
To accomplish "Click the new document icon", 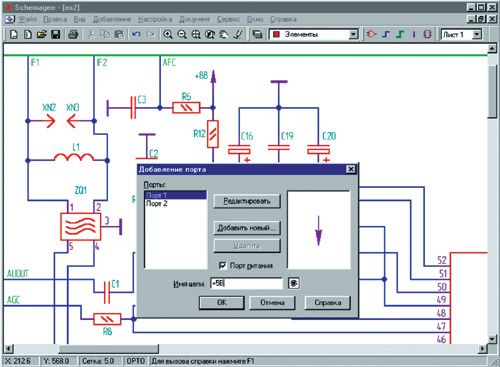I will pyautogui.click(x=13, y=34).
